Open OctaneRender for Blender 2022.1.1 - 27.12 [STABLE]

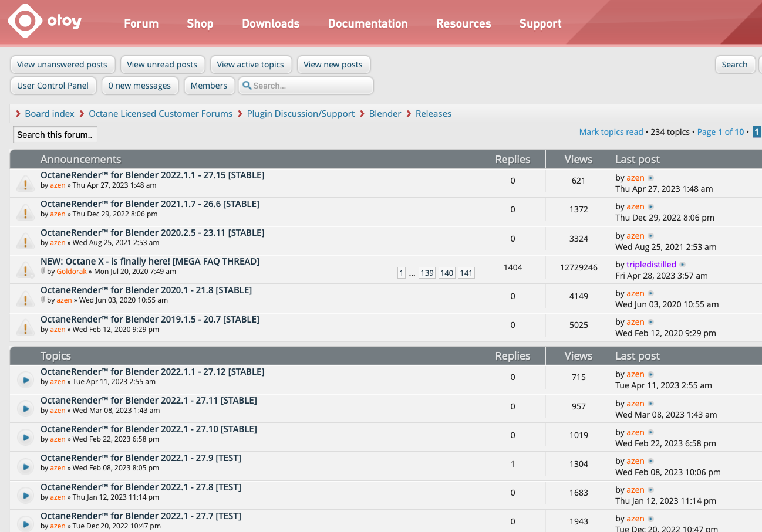click(153, 372)
